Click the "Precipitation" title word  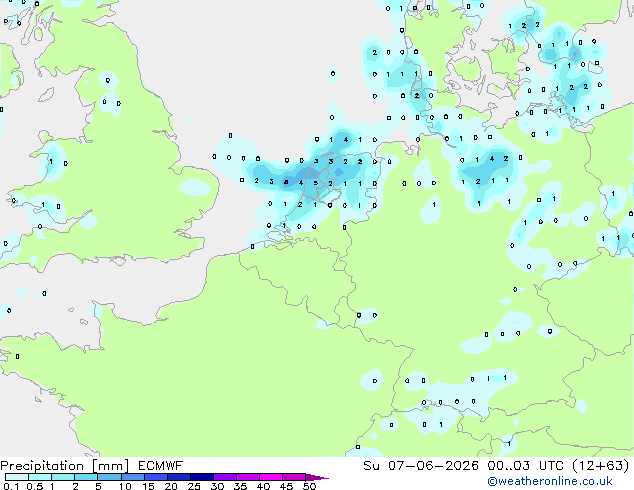pyautogui.click(x=42, y=466)
